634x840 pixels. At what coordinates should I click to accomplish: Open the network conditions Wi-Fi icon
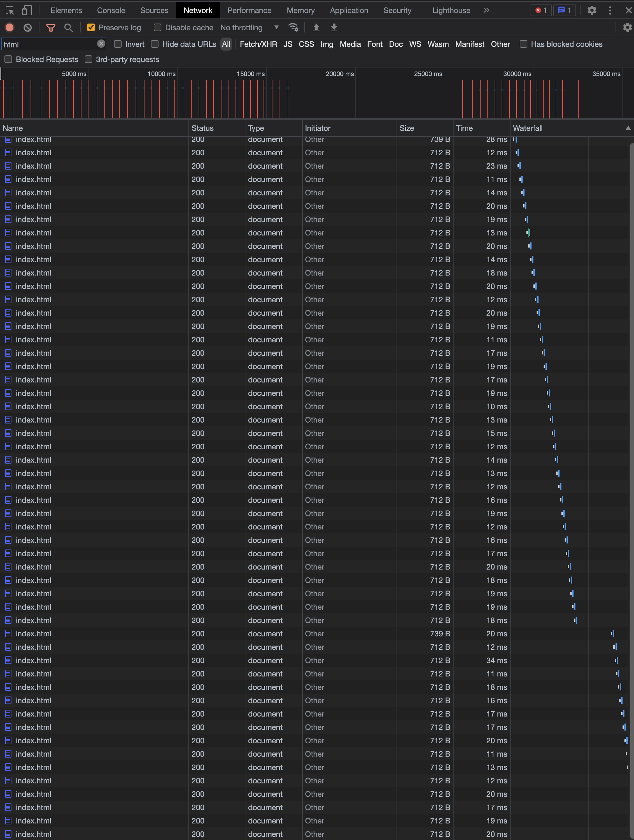(293, 27)
